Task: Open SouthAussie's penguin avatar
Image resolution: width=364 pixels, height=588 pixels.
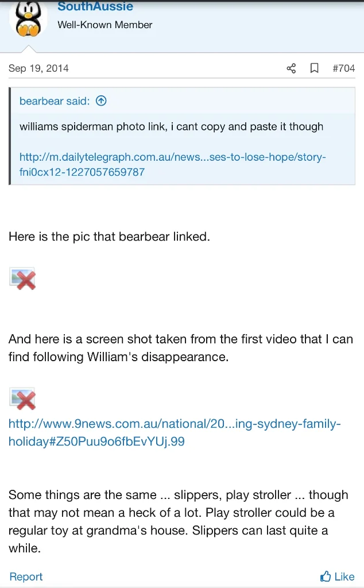Action: (28, 18)
